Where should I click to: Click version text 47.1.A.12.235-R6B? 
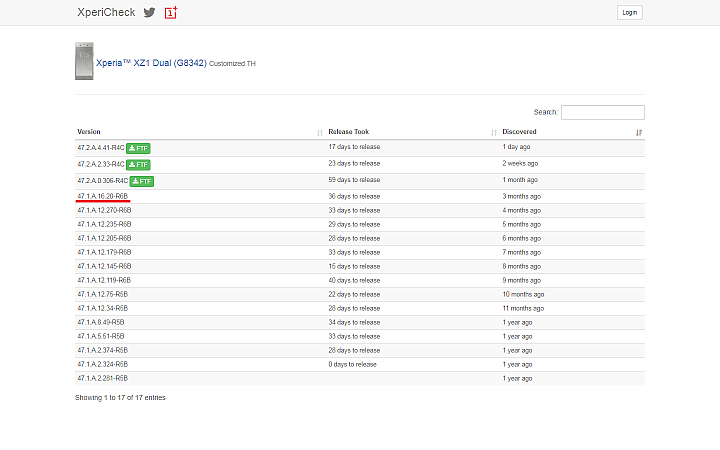[104, 224]
